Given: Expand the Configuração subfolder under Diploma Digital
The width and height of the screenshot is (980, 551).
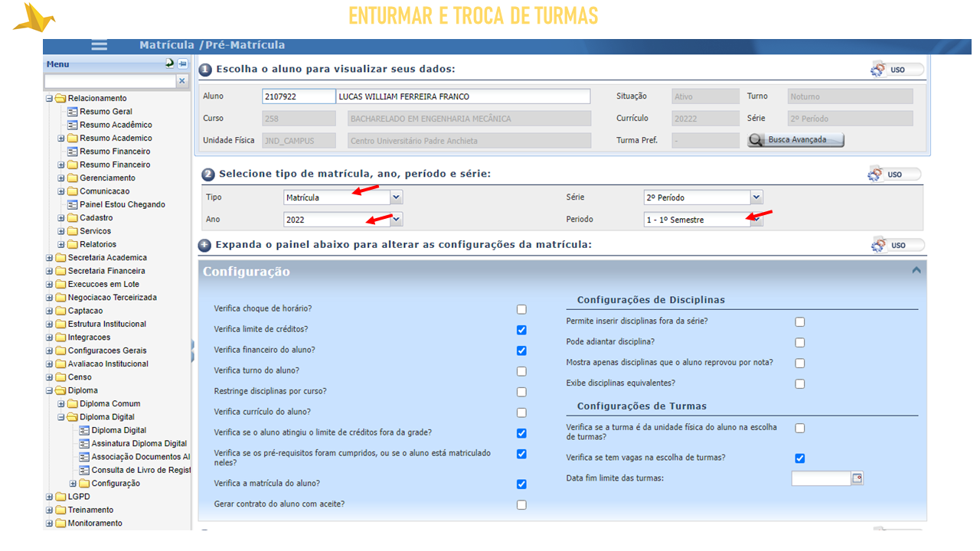Looking at the screenshot, I should 73,484.
